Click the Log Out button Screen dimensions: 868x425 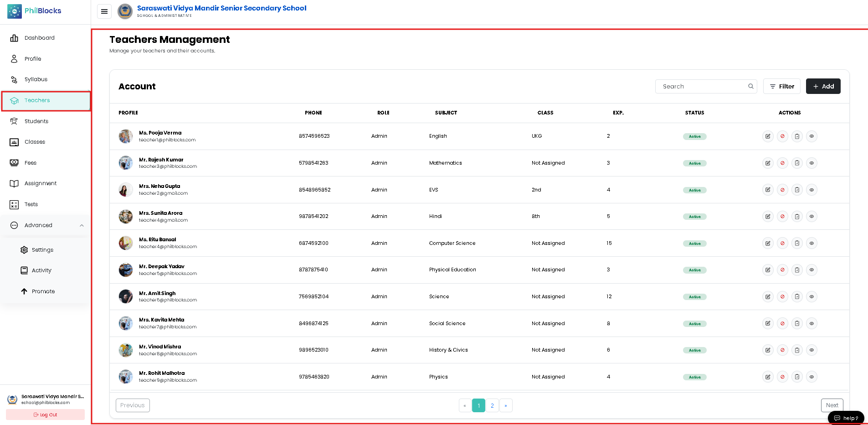click(x=45, y=415)
